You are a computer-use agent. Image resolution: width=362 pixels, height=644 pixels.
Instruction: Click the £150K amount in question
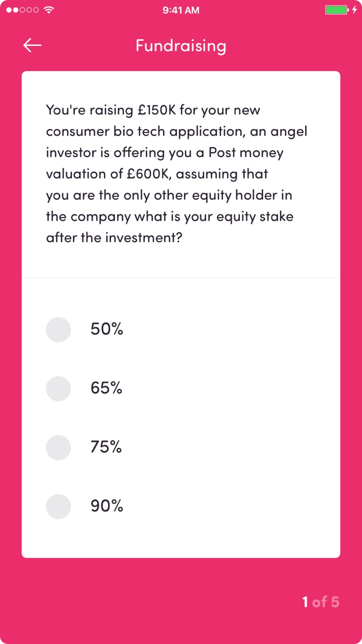coord(157,110)
